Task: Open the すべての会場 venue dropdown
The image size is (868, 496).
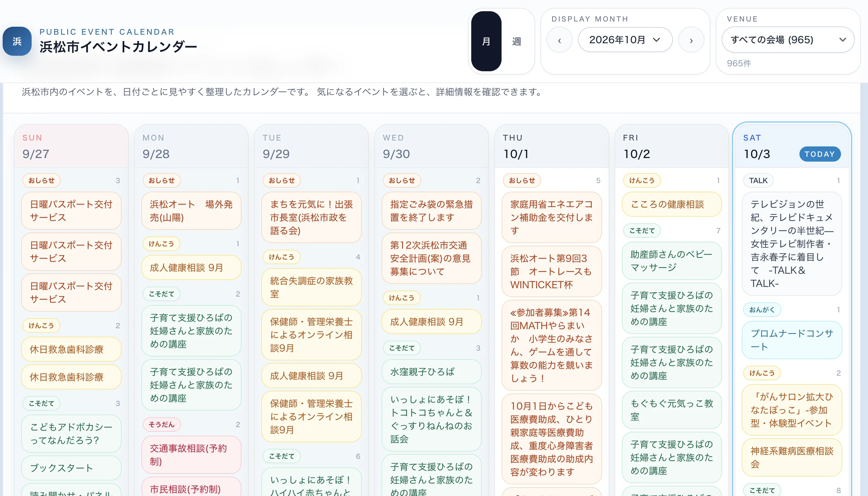Action: tap(788, 40)
